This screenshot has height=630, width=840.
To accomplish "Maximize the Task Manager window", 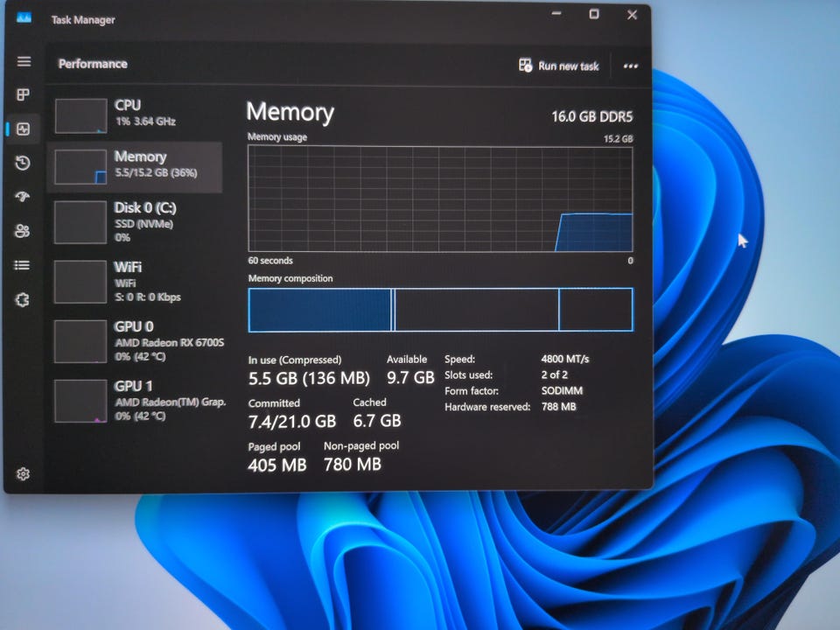I will [x=594, y=14].
